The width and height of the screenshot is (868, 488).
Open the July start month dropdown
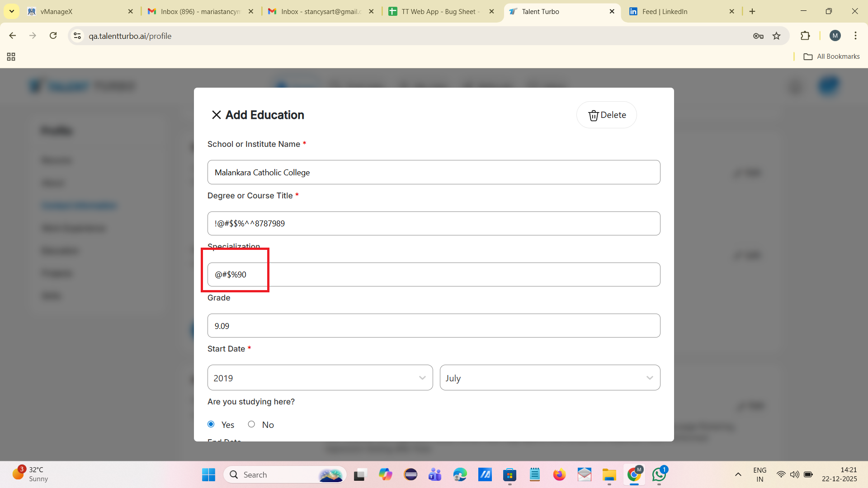(549, 378)
